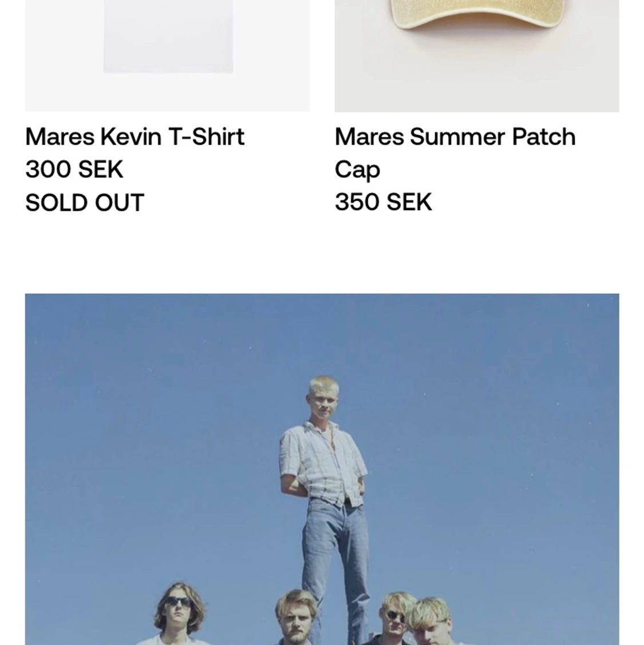The height and width of the screenshot is (645, 644).
Task: Open the band photo with blue sky
Action: click(322, 469)
